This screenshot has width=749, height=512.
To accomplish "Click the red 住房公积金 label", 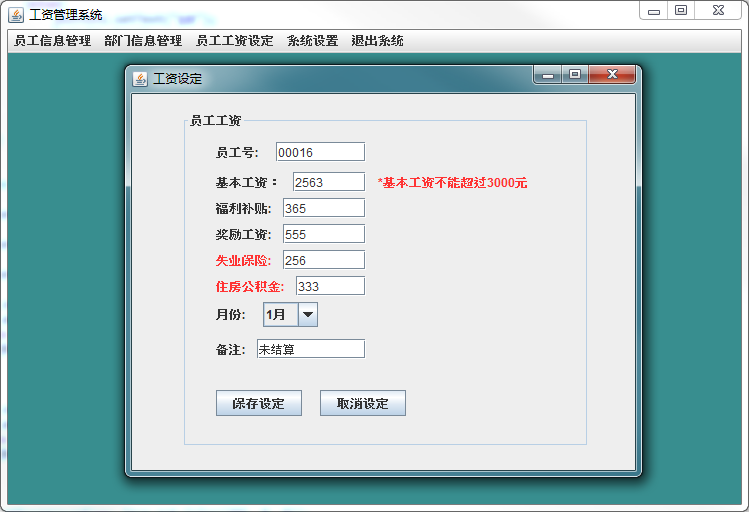I will [250, 287].
